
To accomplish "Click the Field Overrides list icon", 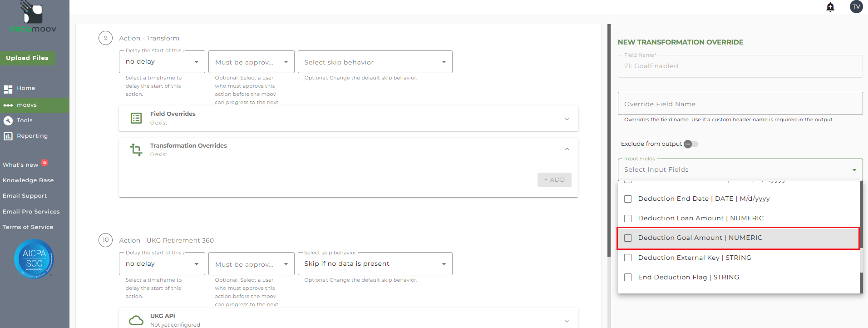I will point(136,118).
